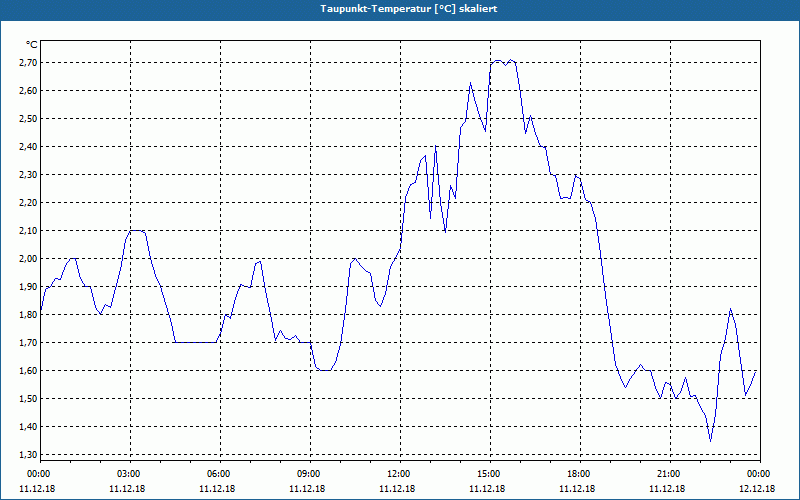The width and height of the screenshot is (800, 500).
Task: Pick the 11.12.18 date beneath 18:00
Action: [x=577, y=489]
